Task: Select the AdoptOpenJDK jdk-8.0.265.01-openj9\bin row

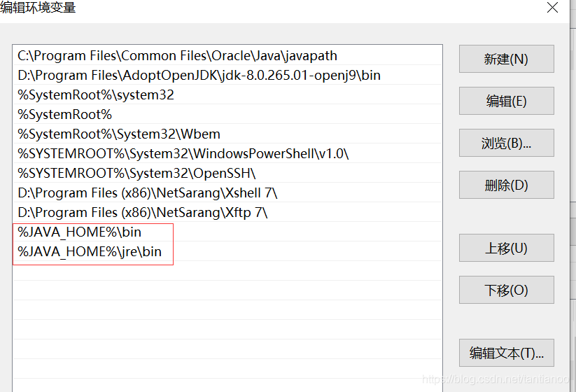Action: coord(227,75)
